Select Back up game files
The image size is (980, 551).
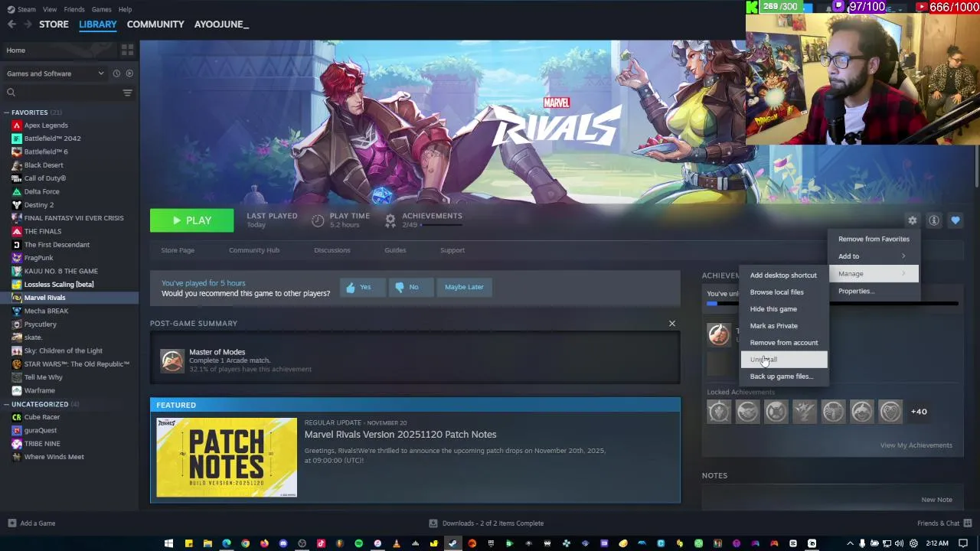pos(783,377)
